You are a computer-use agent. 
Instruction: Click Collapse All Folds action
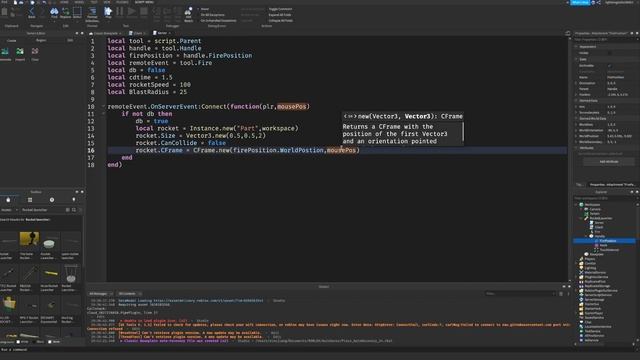click(x=280, y=20)
